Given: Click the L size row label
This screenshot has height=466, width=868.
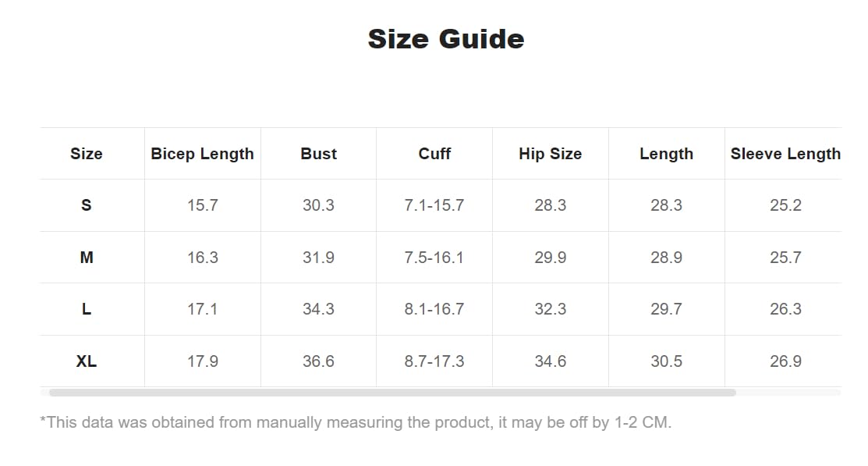Looking at the screenshot, I should (x=87, y=308).
